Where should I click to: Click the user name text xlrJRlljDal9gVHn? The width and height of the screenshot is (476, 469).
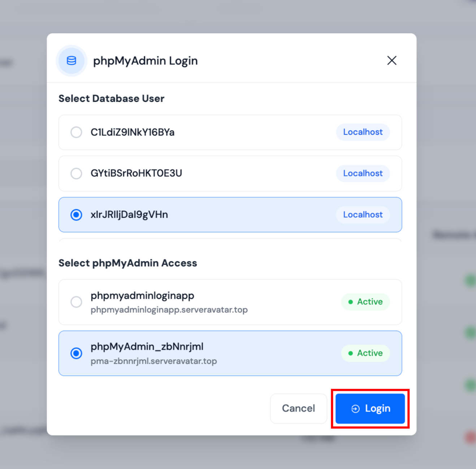(x=129, y=215)
